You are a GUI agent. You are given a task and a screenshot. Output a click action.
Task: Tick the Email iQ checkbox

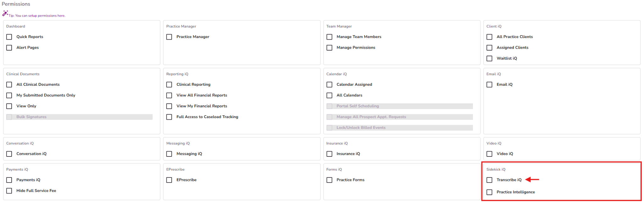click(x=490, y=85)
